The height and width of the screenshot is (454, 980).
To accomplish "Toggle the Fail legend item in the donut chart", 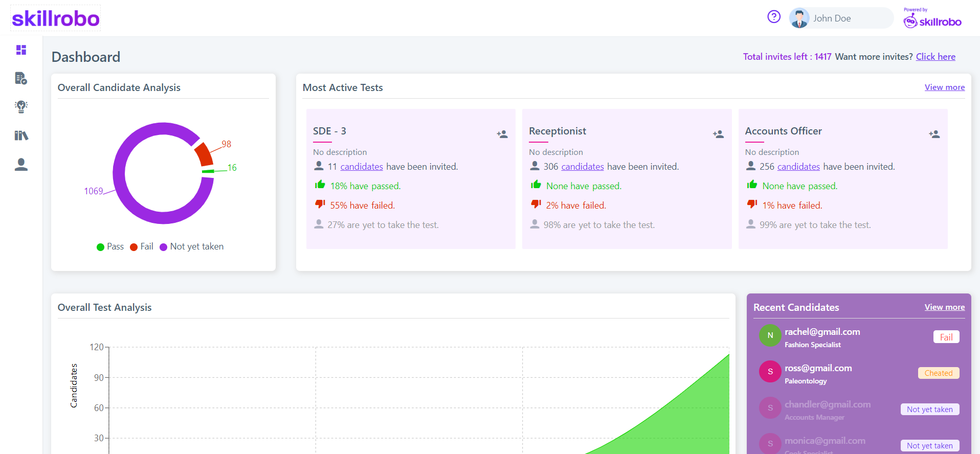I will click(x=142, y=246).
